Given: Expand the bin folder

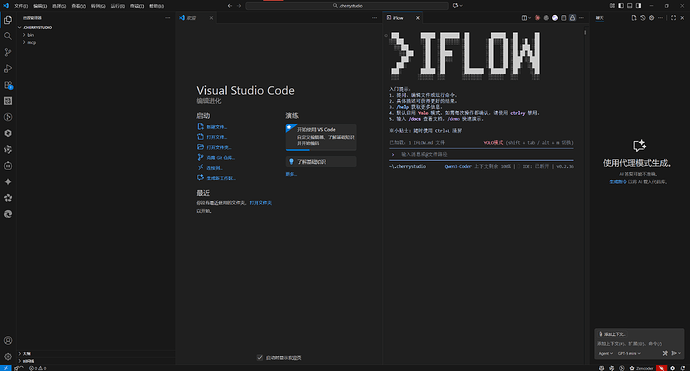Looking at the screenshot, I should coord(30,35).
